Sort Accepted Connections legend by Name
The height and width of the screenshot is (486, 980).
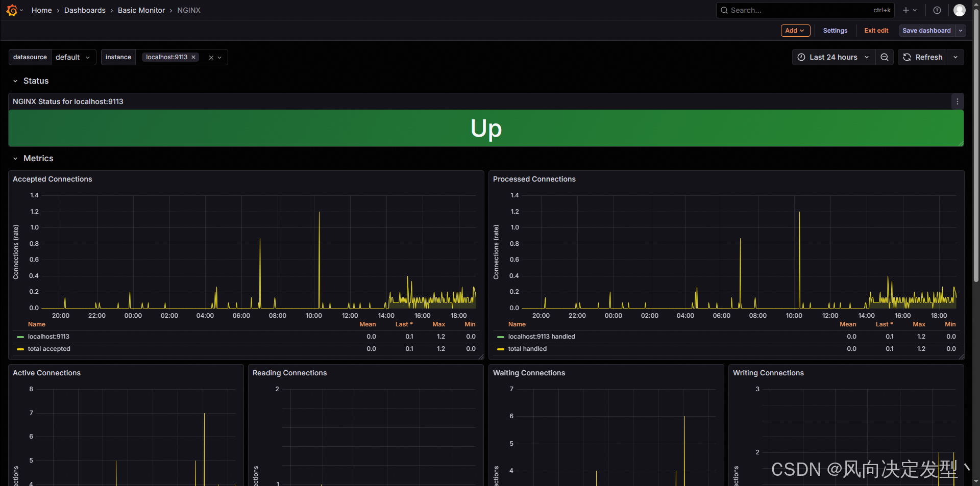pos(37,324)
